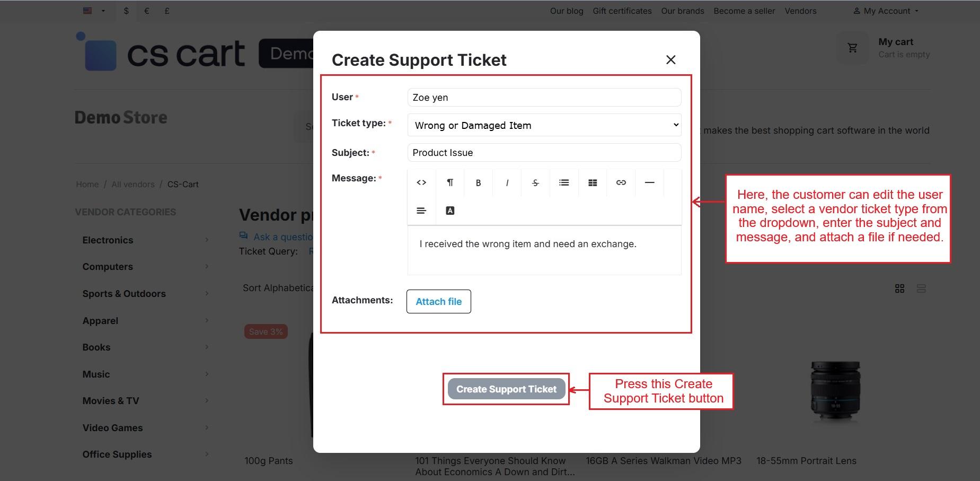Insert a table in the message
This screenshot has height=481, width=980.
(x=593, y=182)
